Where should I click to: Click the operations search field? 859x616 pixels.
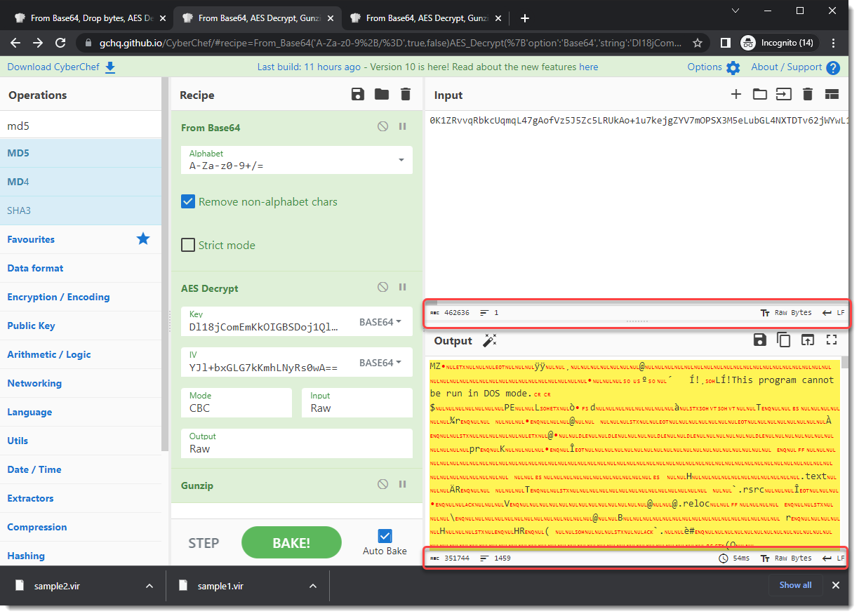click(81, 126)
